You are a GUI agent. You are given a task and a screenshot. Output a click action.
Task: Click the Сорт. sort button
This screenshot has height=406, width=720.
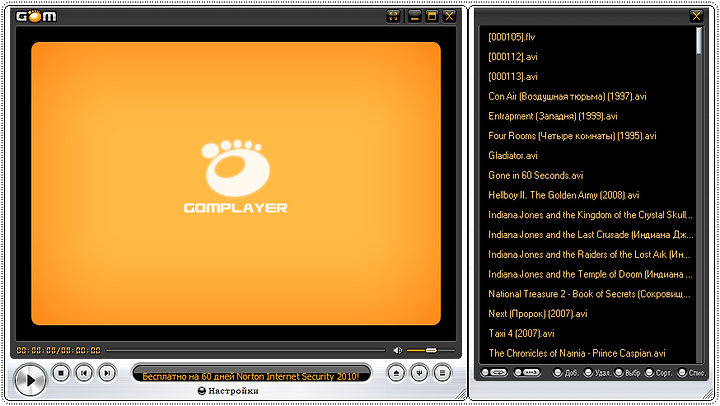coord(658,372)
